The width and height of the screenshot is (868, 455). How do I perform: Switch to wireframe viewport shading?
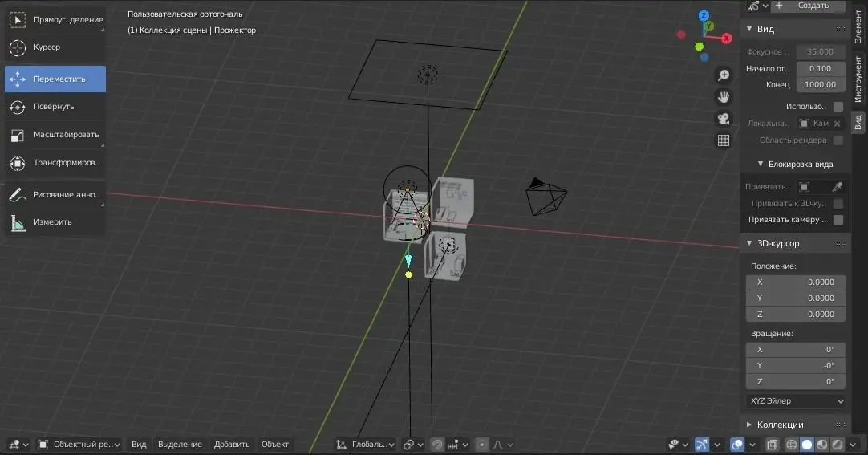tap(792, 445)
